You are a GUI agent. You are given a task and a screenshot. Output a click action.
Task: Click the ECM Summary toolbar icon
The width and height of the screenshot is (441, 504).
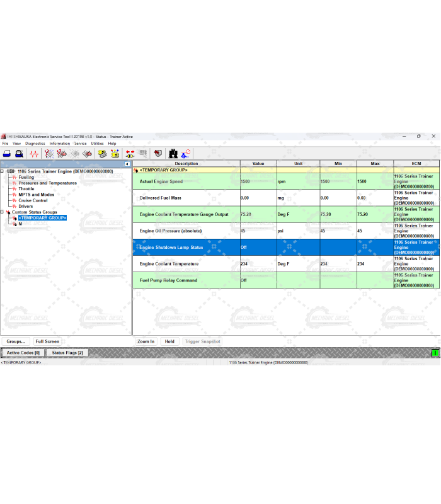[x=101, y=153]
